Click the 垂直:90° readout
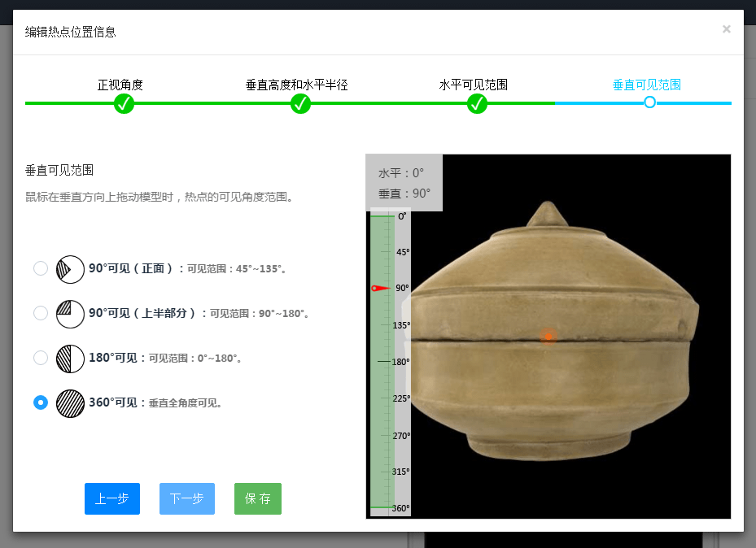The image size is (756, 548). (404, 194)
